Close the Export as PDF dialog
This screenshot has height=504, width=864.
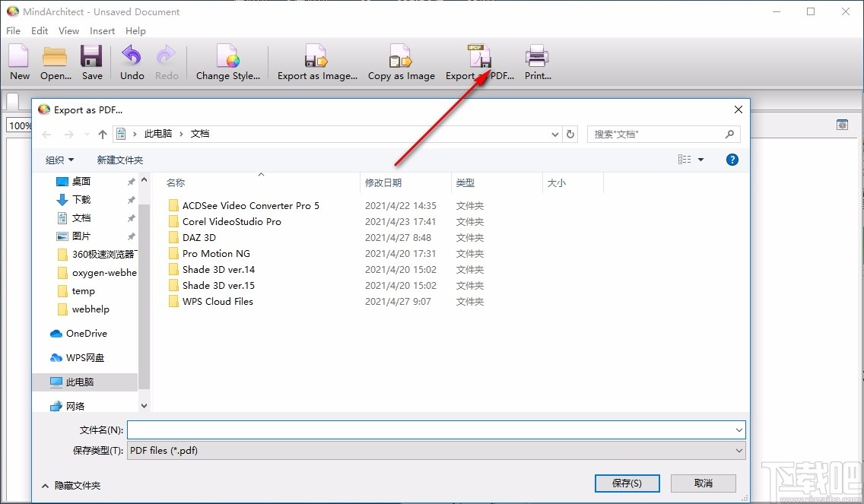click(739, 109)
